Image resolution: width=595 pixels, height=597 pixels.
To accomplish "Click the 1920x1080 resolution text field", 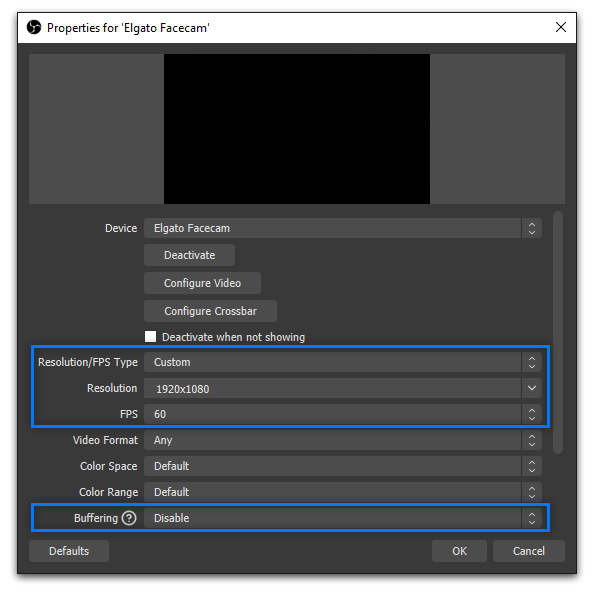I will pyautogui.click(x=333, y=388).
